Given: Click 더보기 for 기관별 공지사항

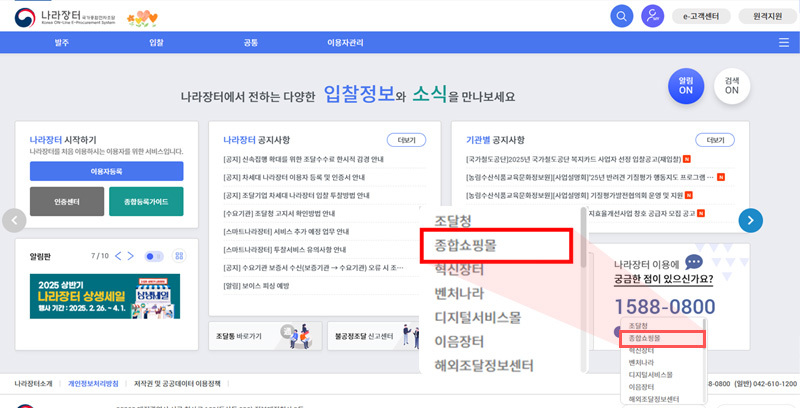Looking at the screenshot, I should tap(715, 140).
